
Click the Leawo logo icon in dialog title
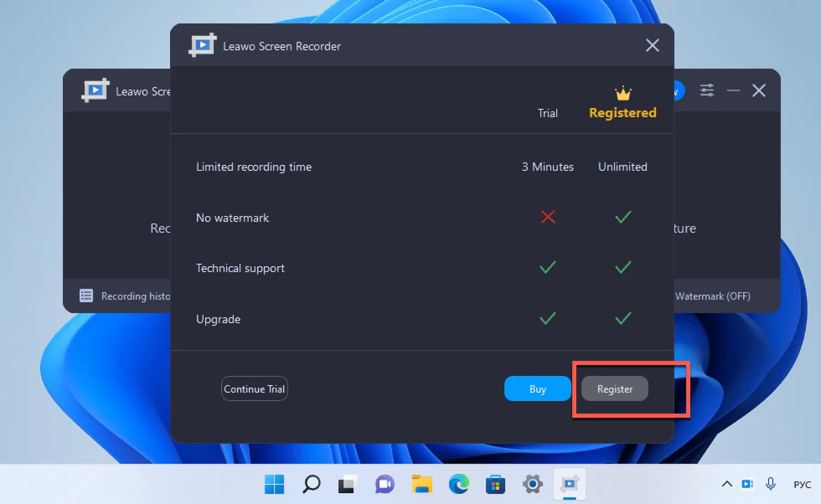(x=203, y=45)
